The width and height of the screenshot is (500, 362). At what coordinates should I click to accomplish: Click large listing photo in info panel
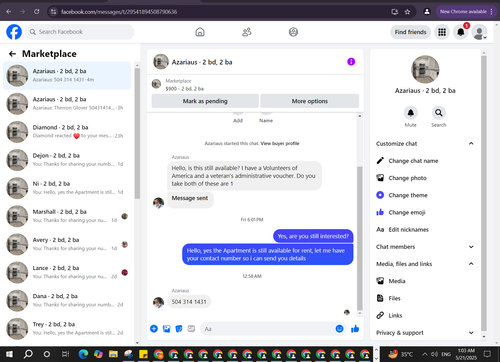(x=425, y=69)
